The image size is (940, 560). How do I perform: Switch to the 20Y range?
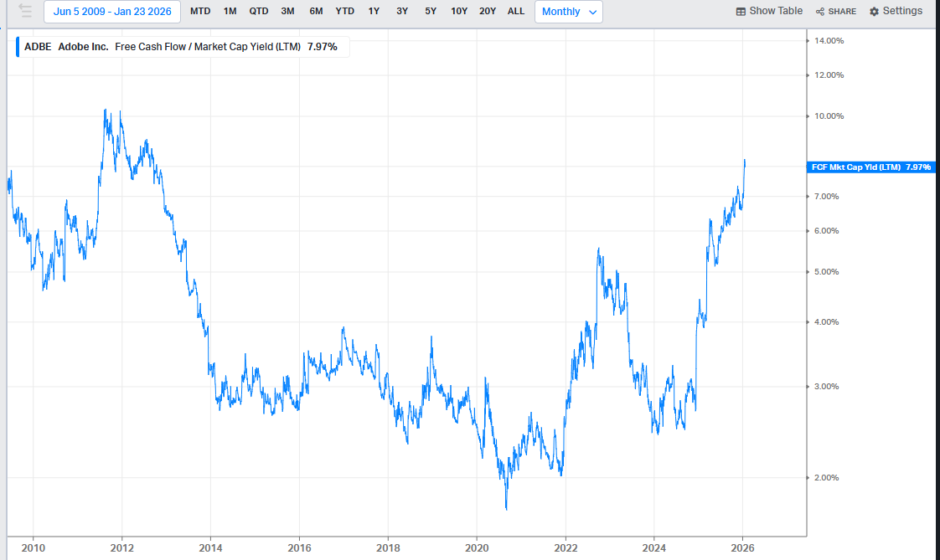coord(488,12)
